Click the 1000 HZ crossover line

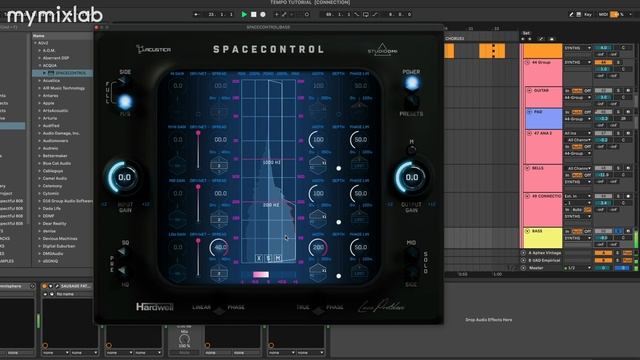click(269, 159)
